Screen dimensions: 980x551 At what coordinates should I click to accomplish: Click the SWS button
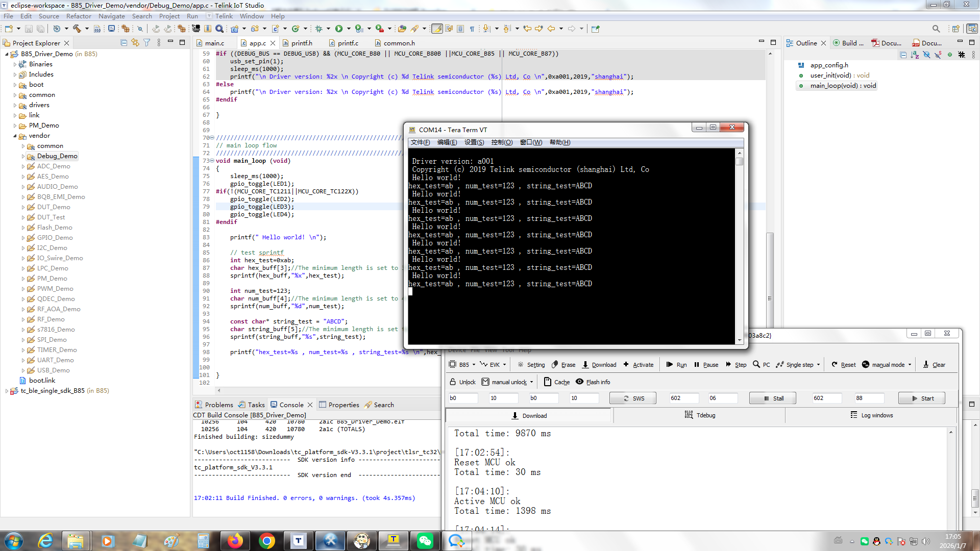click(633, 398)
